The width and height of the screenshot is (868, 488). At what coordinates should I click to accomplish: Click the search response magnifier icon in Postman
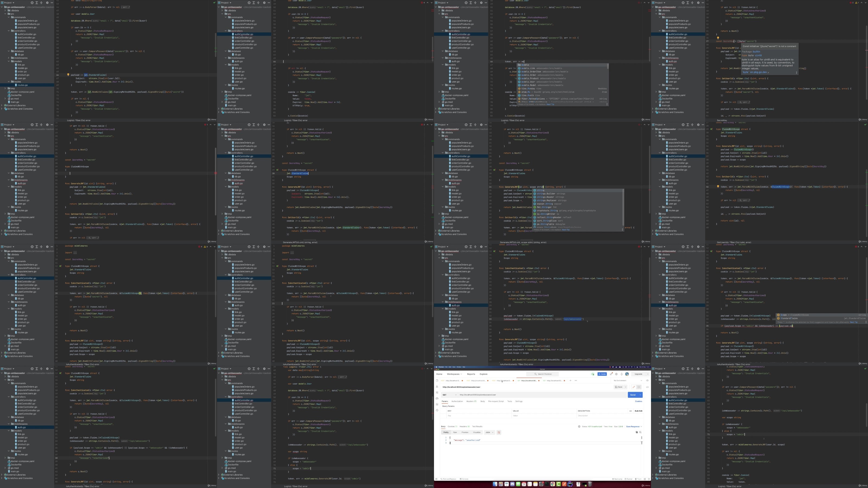(640, 432)
